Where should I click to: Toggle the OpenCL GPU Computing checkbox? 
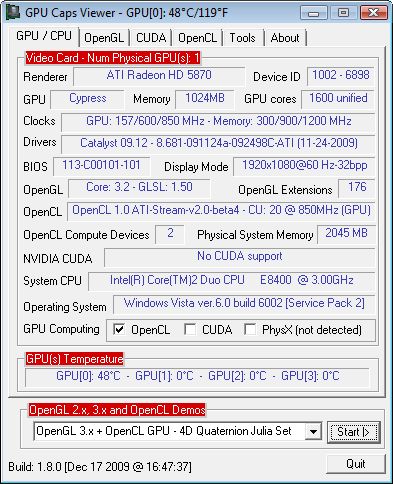119,330
